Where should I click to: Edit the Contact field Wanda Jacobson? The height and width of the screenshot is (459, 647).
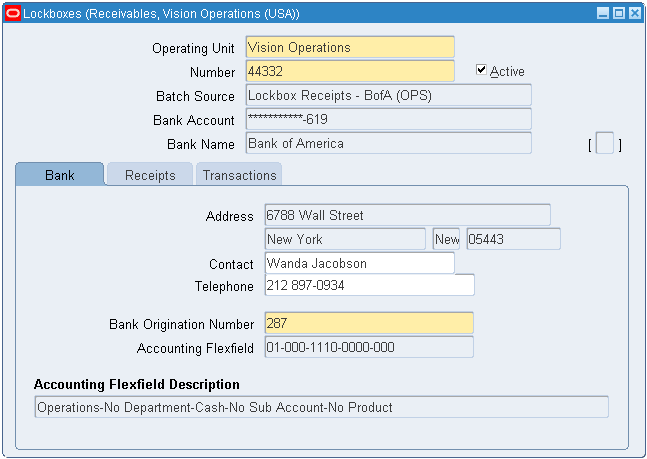point(358,264)
